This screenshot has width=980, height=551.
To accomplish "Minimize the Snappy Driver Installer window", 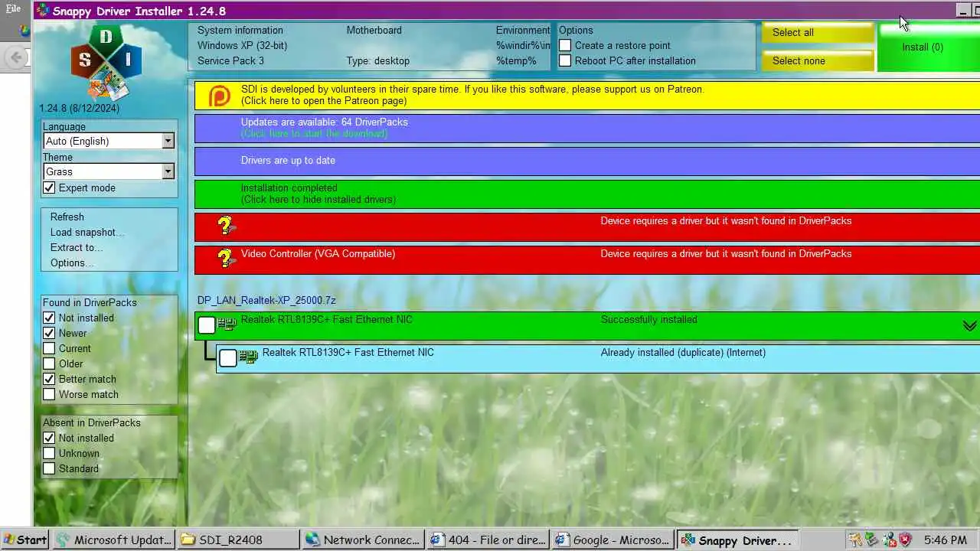I will click(963, 10).
